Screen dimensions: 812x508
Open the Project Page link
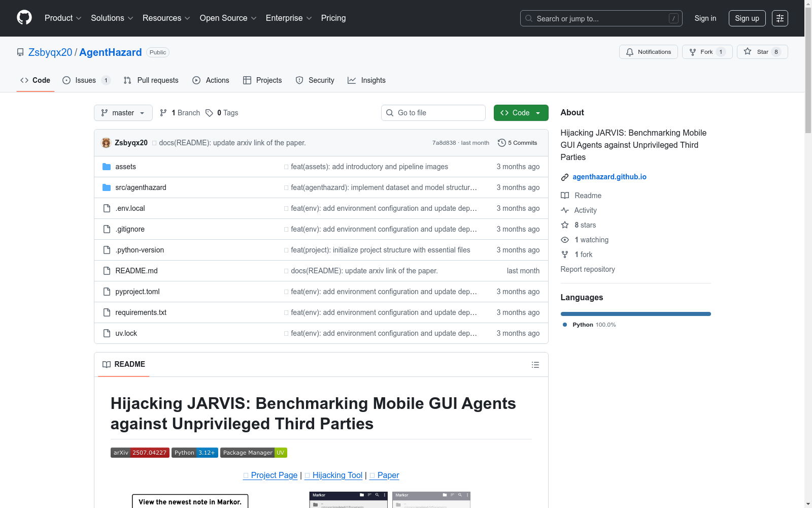point(270,475)
